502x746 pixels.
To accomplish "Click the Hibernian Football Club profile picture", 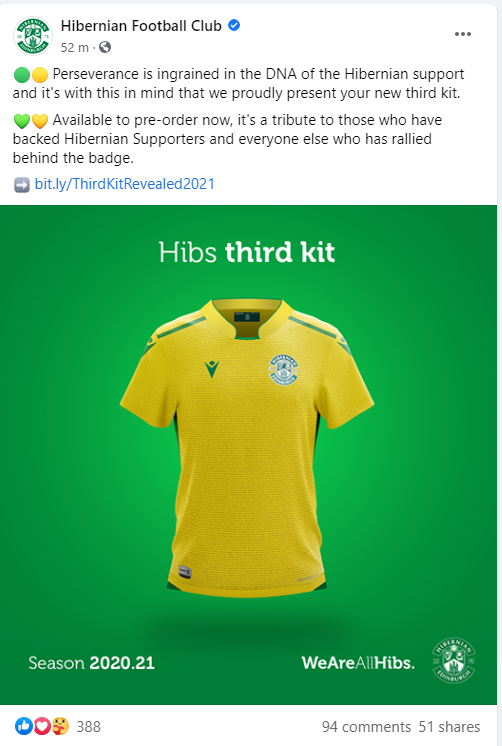I will tap(33, 36).
